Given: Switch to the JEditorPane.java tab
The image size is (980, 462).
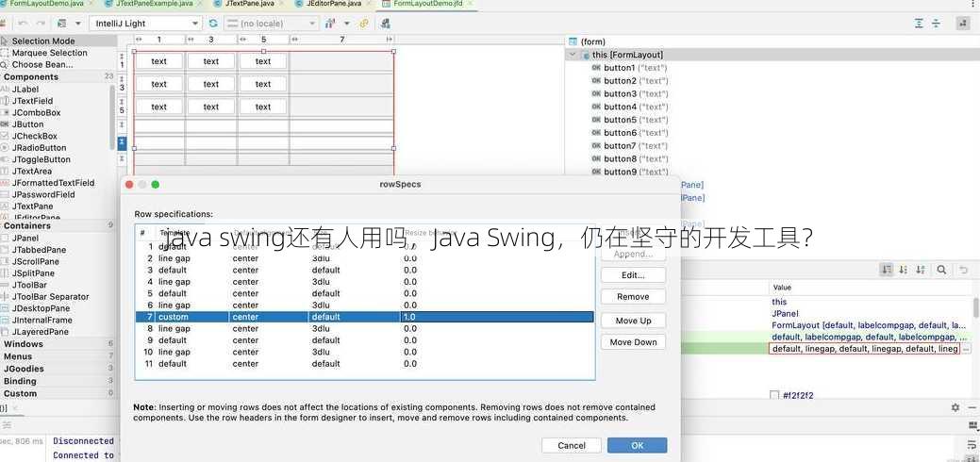Looking at the screenshot, I should pos(333,4).
